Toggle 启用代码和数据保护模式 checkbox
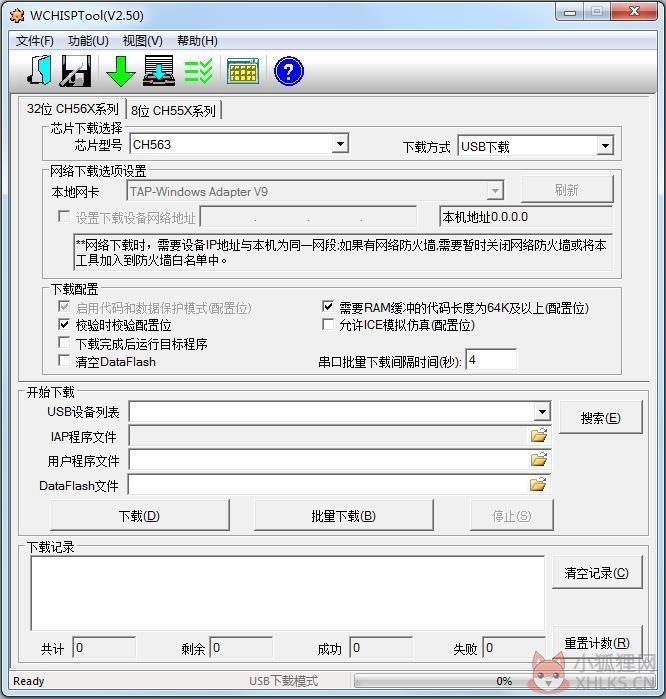The image size is (666, 699). (64, 306)
